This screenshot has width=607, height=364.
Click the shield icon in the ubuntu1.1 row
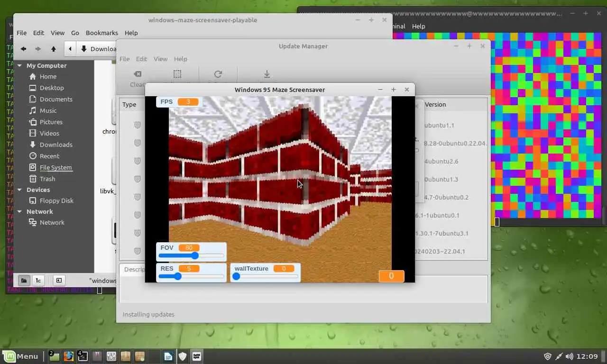[x=137, y=125]
